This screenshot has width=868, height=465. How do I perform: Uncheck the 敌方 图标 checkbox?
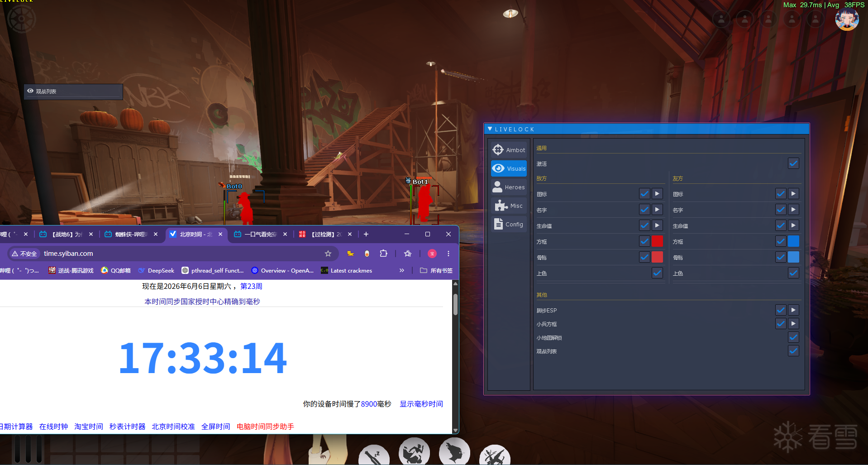644,194
